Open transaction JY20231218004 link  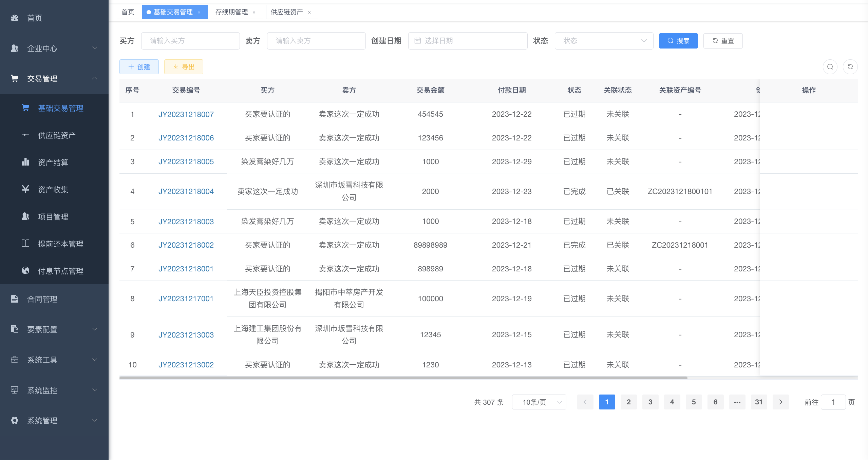point(186,192)
